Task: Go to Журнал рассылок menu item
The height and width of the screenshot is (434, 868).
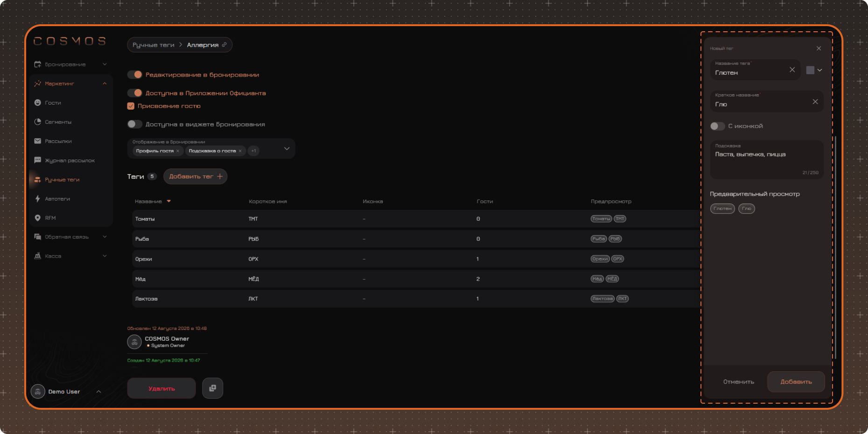Action: (70, 161)
